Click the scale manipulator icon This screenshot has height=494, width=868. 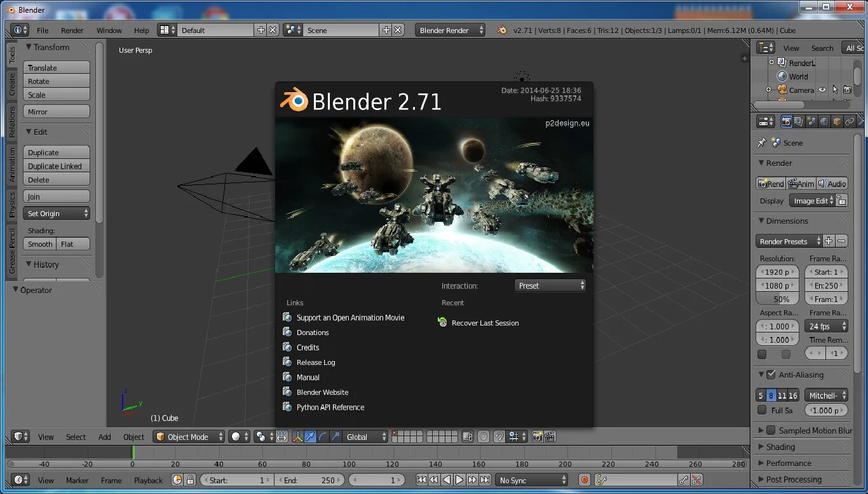point(336,437)
